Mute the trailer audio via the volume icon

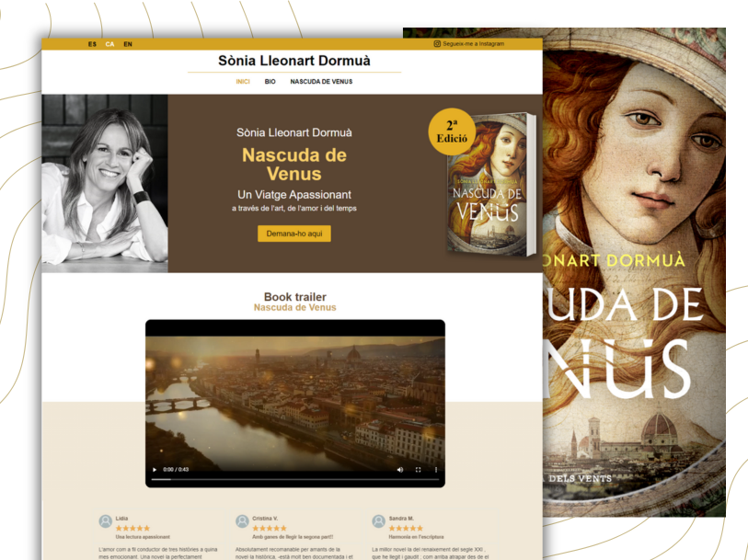(399, 469)
